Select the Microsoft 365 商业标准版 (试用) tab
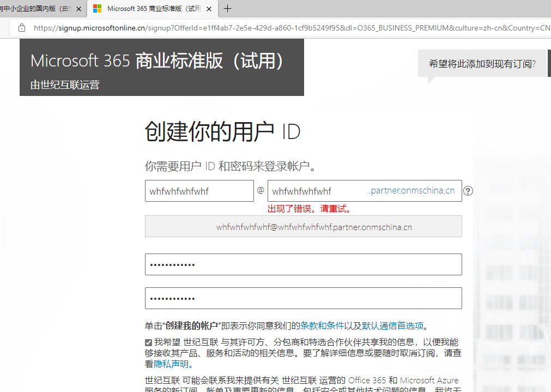Viewport: 551px width, 392px height. coord(154,9)
